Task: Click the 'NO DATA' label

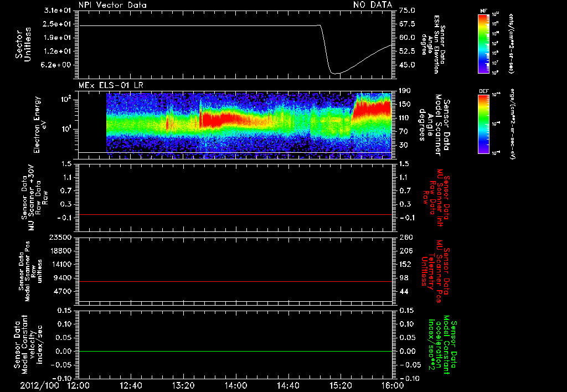Action: click(x=373, y=4)
